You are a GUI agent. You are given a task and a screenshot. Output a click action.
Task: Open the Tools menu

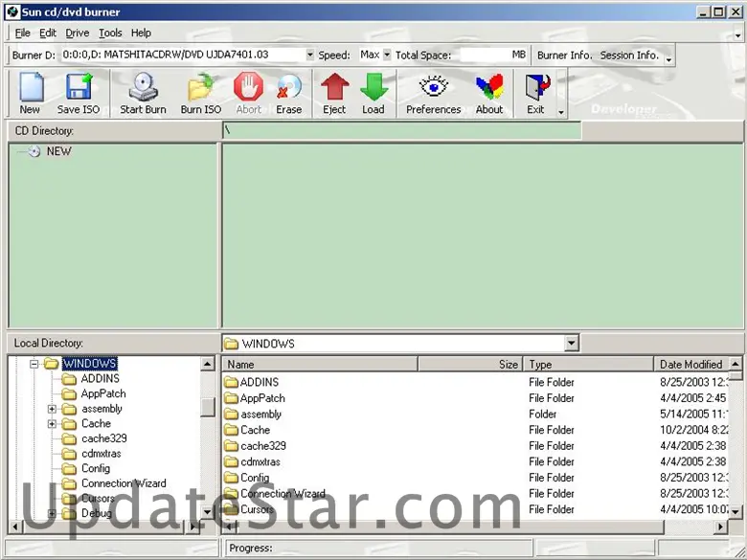pos(110,33)
